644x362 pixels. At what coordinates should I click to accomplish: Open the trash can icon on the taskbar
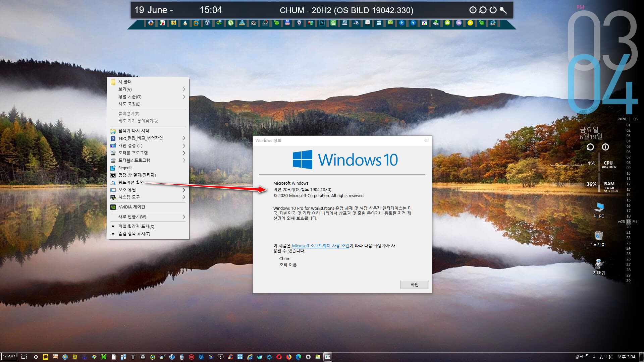133,357
